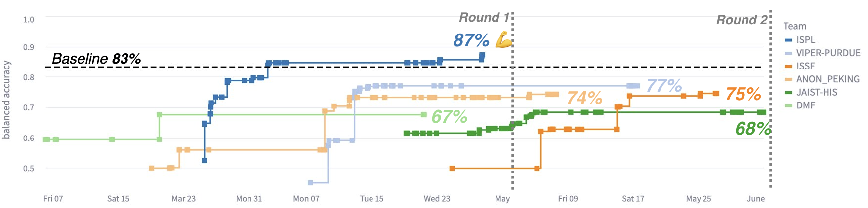Toggle the DMF legend entry
This screenshot has height=208, width=868.
pyautogui.click(x=805, y=105)
